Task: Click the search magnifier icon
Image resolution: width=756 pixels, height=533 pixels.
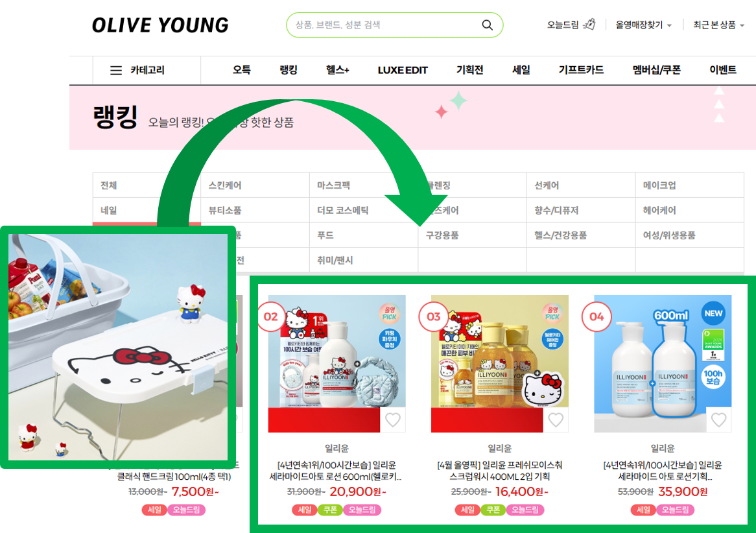Action: [488, 25]
